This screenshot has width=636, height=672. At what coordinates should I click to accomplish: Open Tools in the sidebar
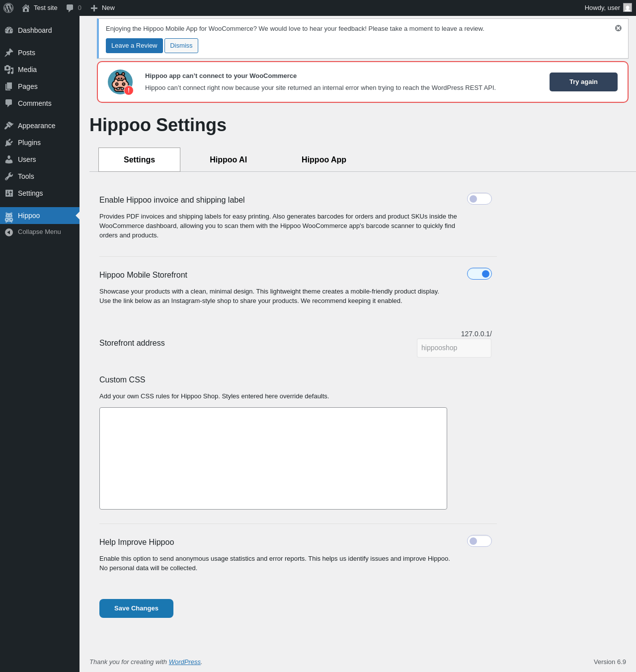tap(40, 176)
